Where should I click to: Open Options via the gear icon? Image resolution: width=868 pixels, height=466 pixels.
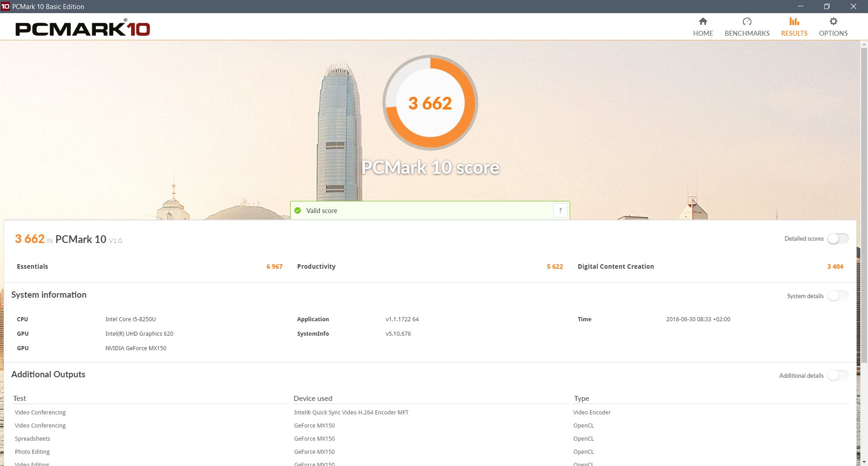pos(833,22)
